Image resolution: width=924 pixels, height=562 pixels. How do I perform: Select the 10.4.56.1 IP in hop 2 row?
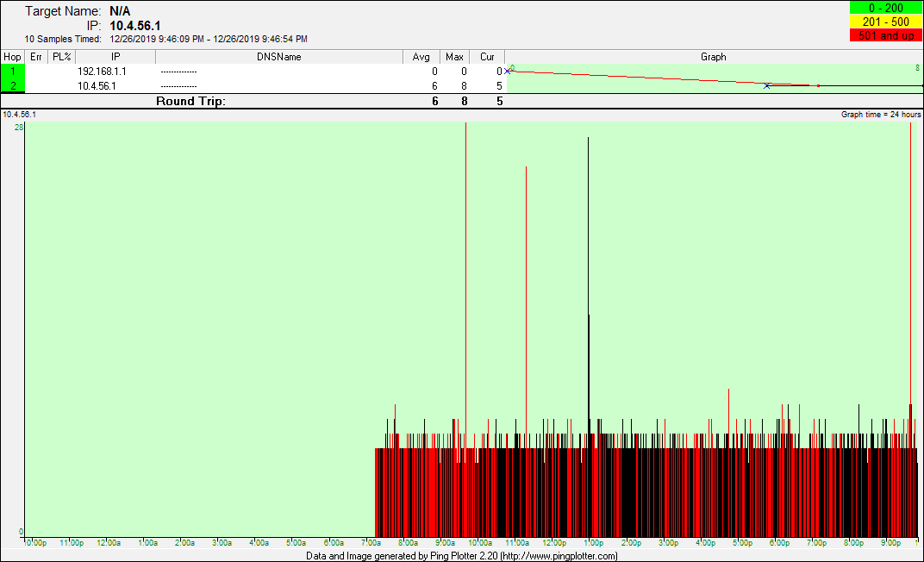coord(97,86)
